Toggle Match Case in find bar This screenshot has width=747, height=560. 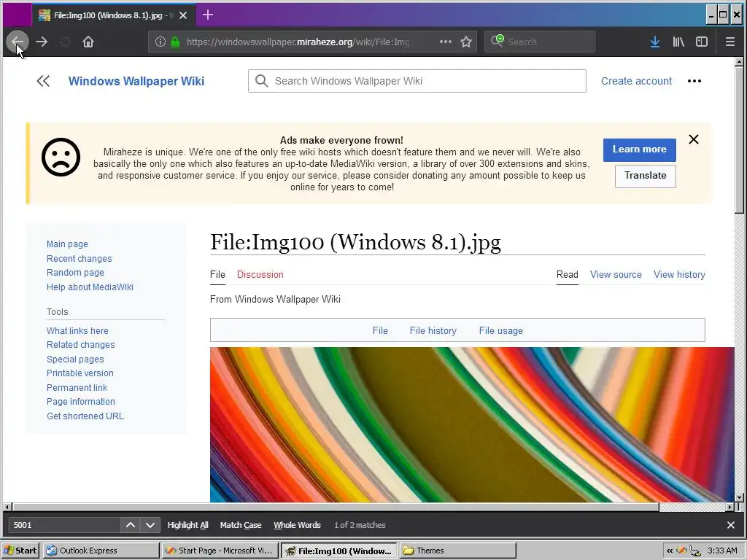[x=241, y=525]
